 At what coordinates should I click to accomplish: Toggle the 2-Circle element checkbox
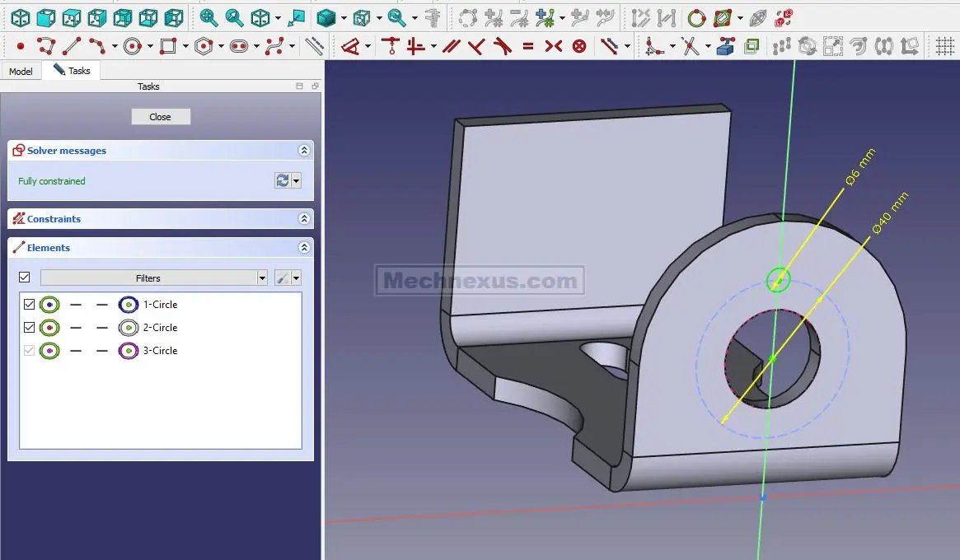pos(29,328)
